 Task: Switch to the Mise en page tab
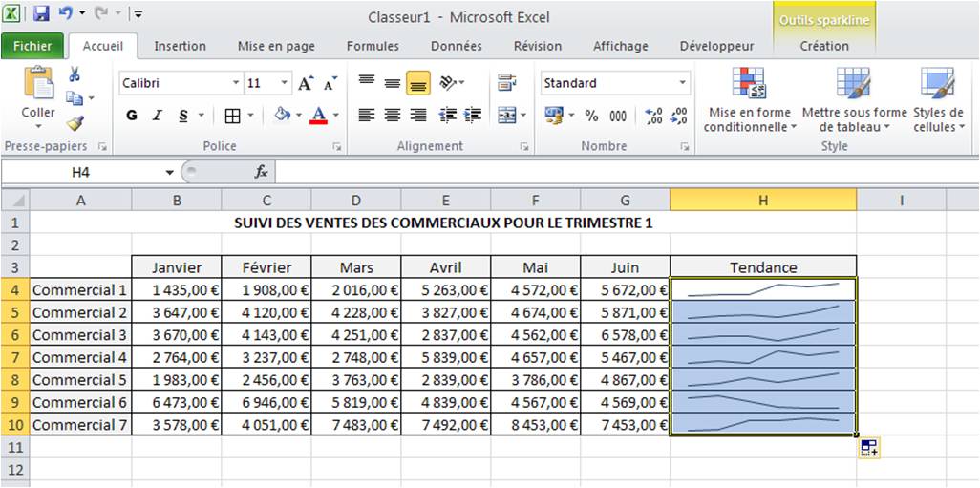(276, 46)
